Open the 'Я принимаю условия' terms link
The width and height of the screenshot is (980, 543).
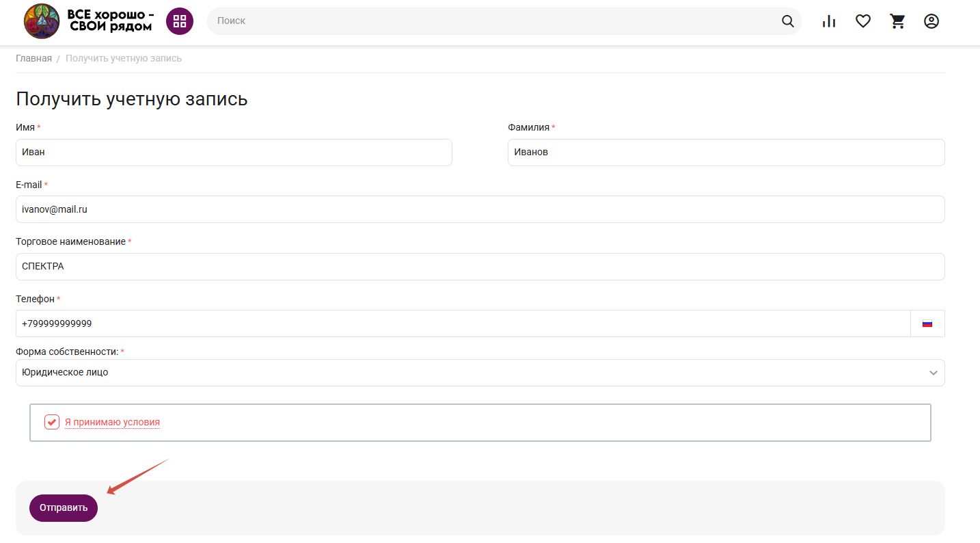click(x=112, y=422)
